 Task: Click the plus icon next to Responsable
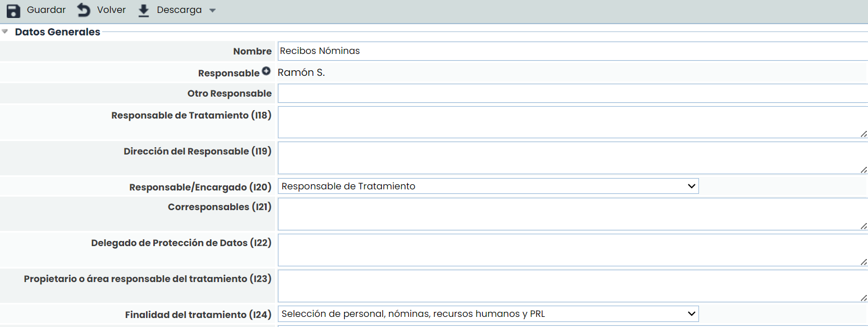pos(266,72)
